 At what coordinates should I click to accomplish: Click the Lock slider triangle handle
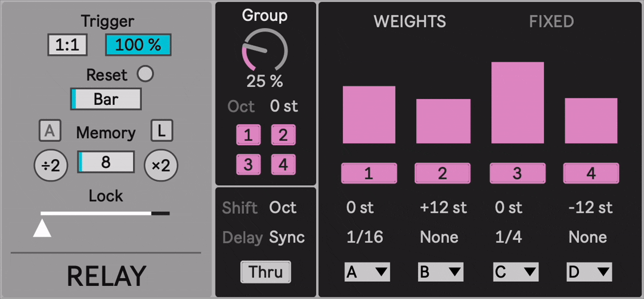pos(42,228)
